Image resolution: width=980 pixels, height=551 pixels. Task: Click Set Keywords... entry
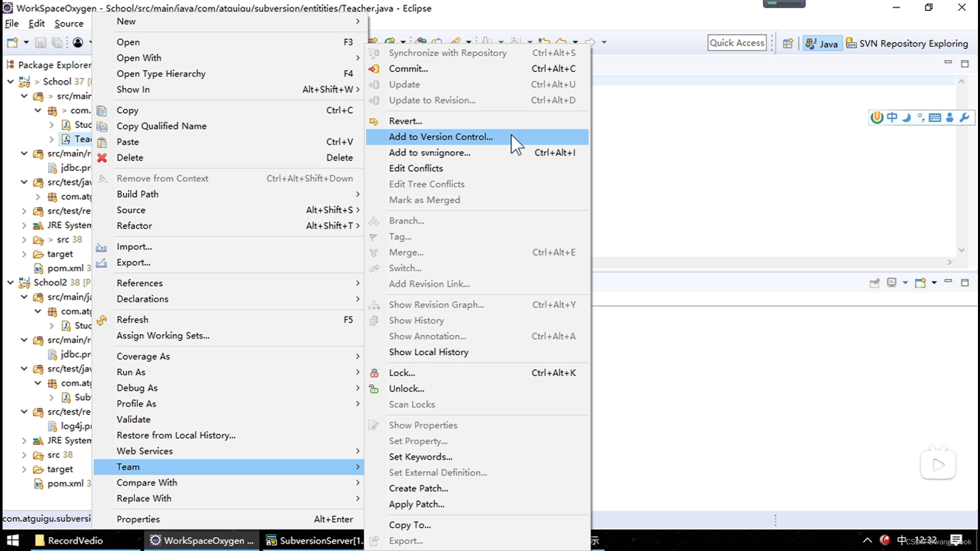(x=477, y=457)
